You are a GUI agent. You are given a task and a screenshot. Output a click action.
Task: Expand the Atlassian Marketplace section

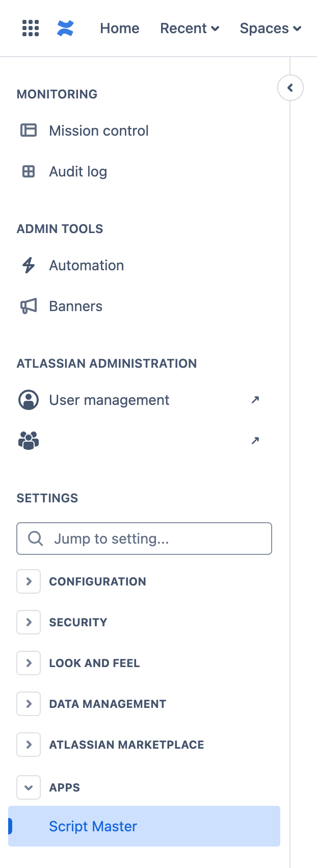coord(29,745)
